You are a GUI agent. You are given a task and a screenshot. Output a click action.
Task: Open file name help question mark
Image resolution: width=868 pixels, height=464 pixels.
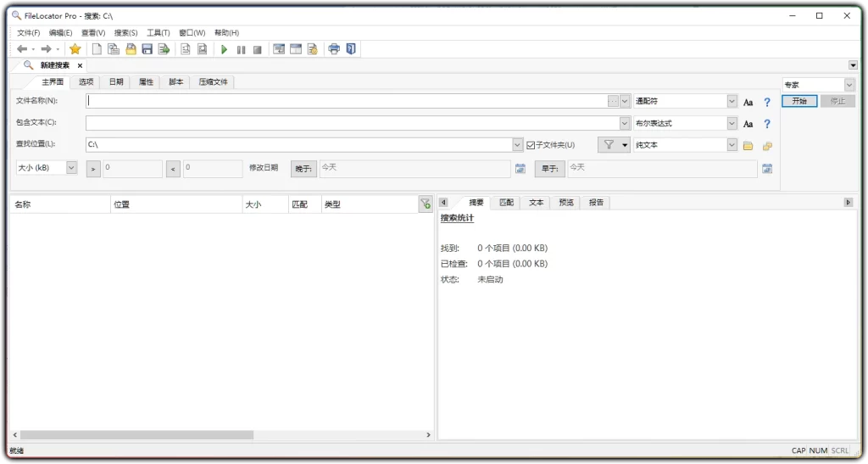point(767,102)
